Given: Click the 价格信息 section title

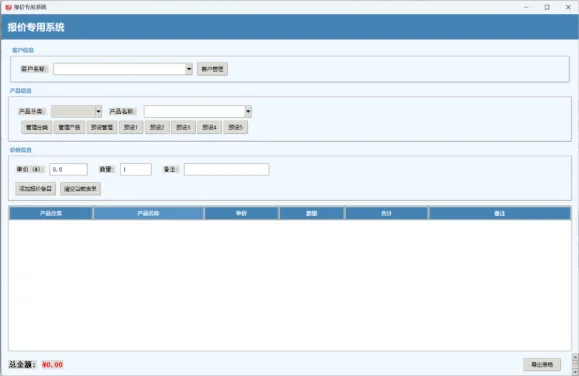Looking at the screenshot, I should tap(21, 150).
